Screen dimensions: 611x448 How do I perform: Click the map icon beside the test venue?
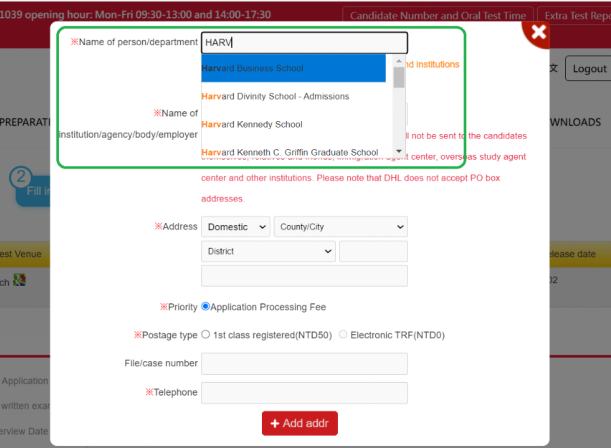tap(19, 280)
